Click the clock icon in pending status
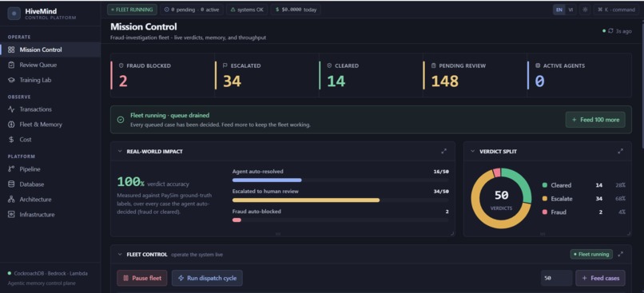 166,10
